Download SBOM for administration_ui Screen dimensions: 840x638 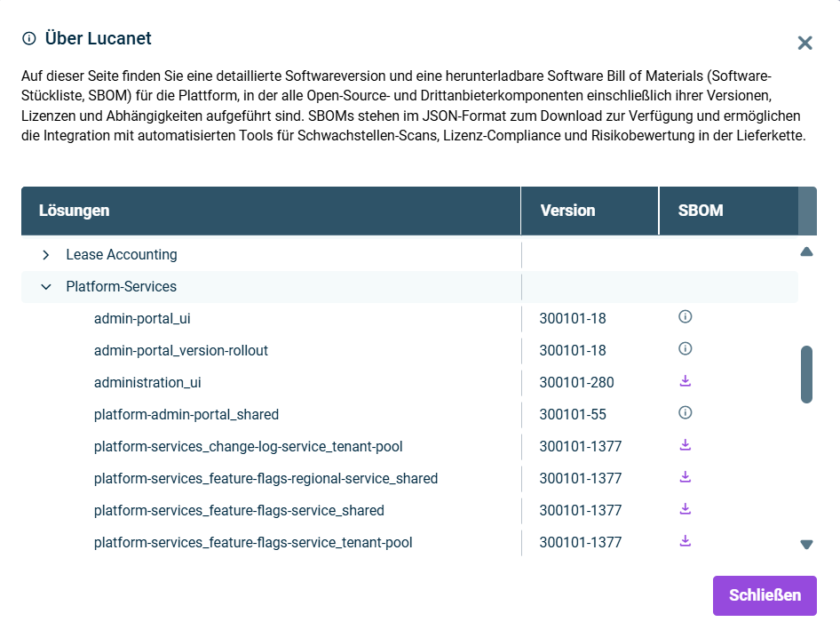pos(685,381)
